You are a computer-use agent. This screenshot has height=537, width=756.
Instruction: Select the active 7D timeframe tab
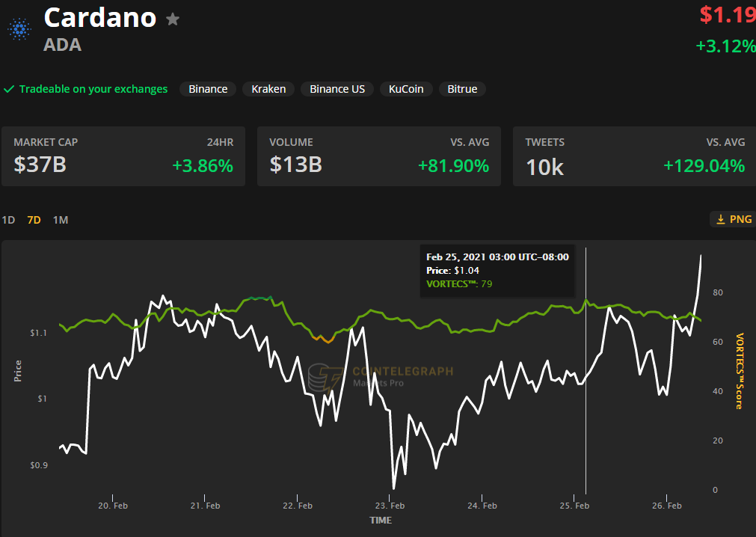(33, 220)
